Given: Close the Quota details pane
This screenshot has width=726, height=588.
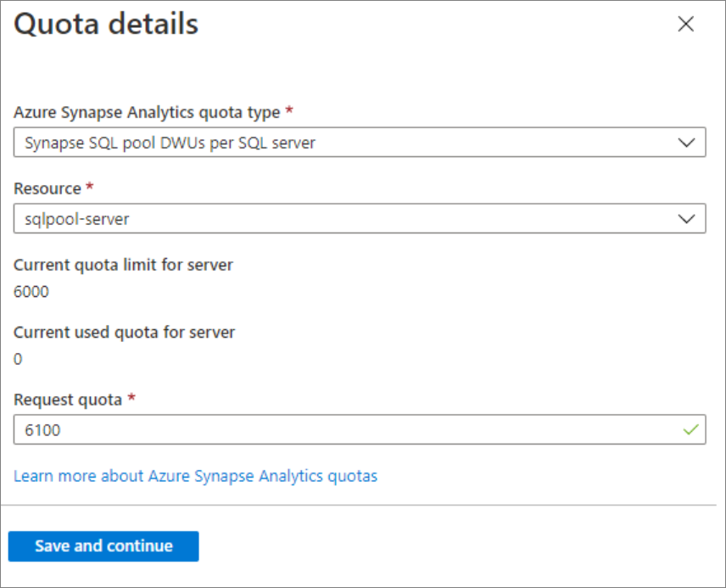Looking at the screenshot, I should [685, 24].
